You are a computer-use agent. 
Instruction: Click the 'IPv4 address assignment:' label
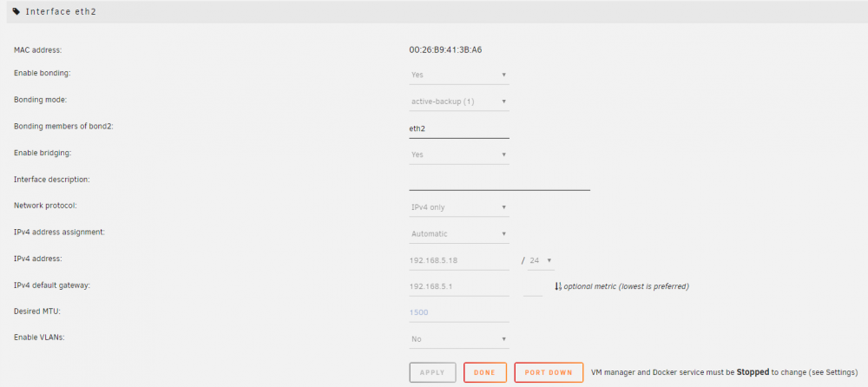coord(59,232)
